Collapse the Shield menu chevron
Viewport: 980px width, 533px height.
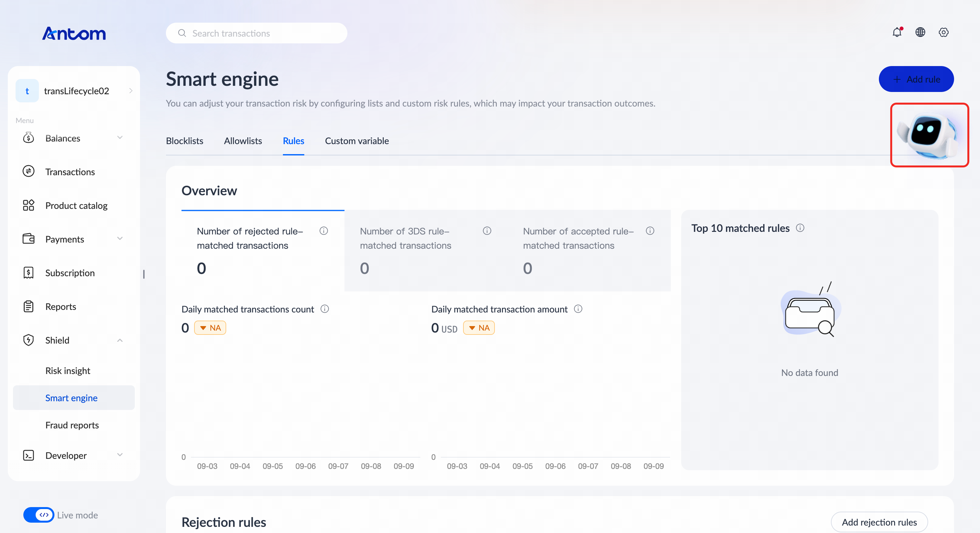pyautogui.click(x=120, y=340)
